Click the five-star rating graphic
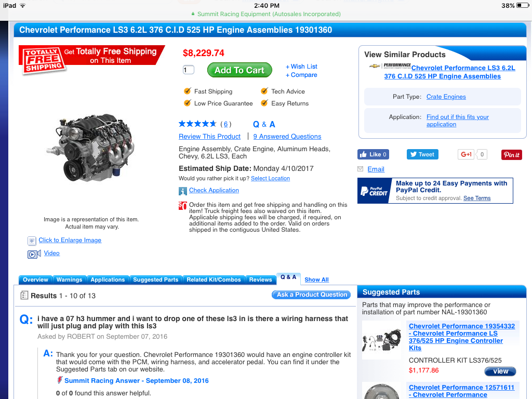532x399 pixels. click(197, 124)
